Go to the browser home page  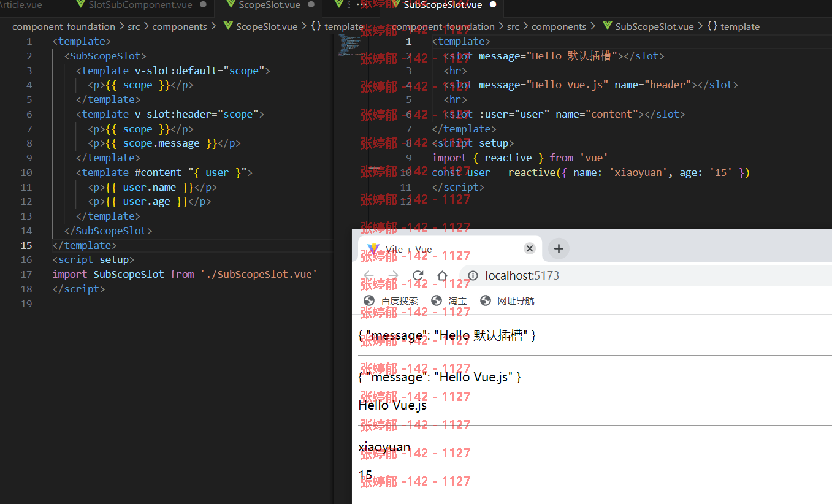pyautogui.click(x=443, y=275)
